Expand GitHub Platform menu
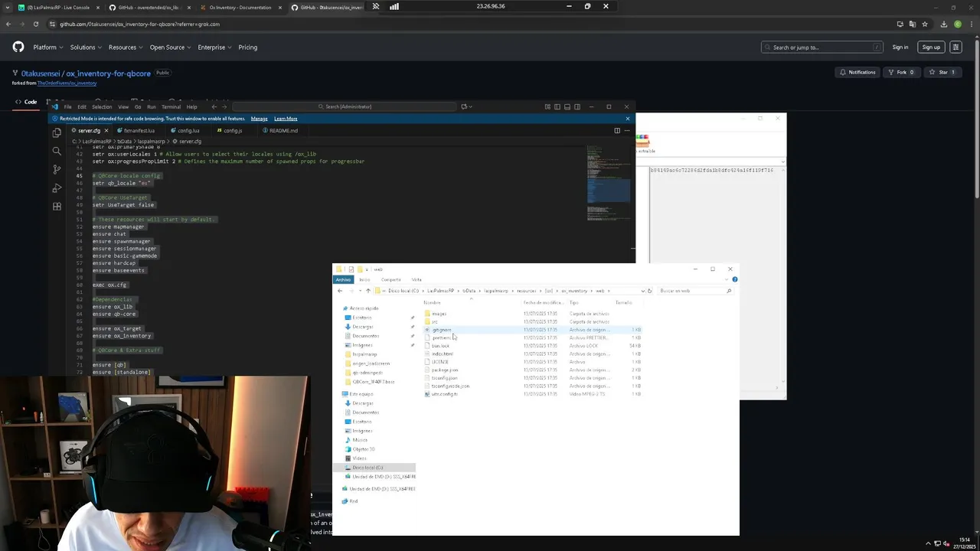 pyautogui.click(x=47, y=47)
